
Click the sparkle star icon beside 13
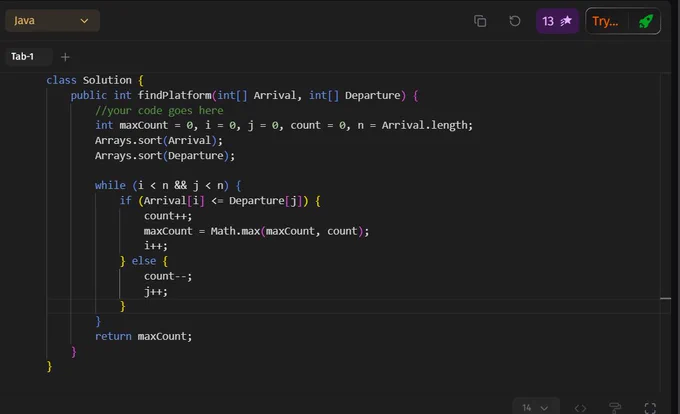(566, 20)
